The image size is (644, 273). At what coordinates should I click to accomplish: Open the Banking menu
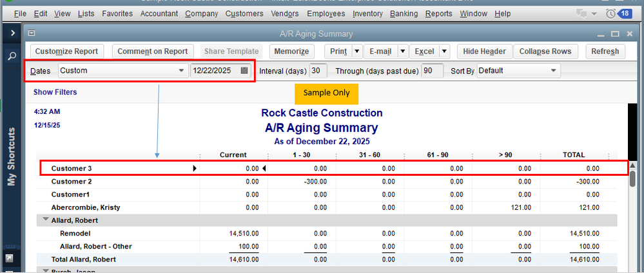[x=404, y=14]
